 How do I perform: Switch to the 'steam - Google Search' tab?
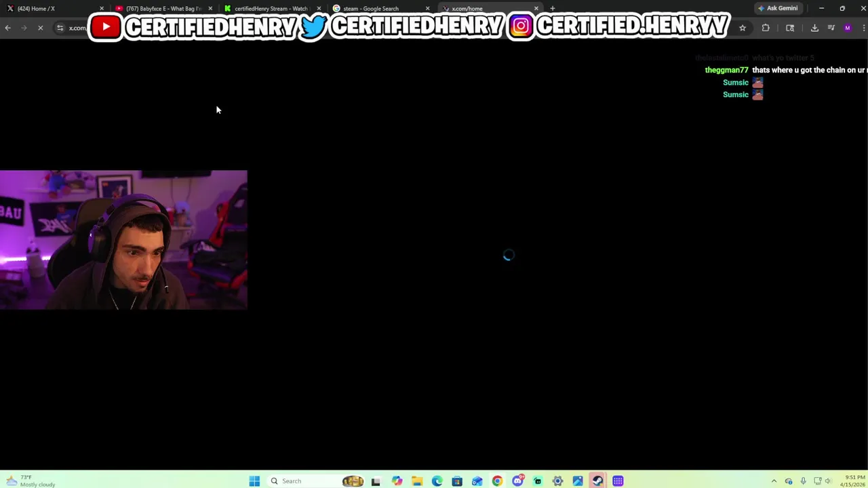pos(380,8)
